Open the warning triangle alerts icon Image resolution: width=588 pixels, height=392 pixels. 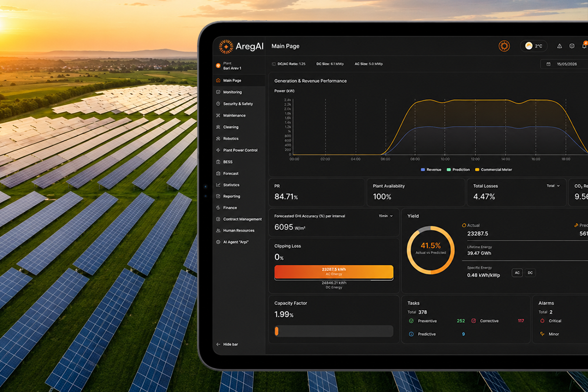click(x=560, y=46)
